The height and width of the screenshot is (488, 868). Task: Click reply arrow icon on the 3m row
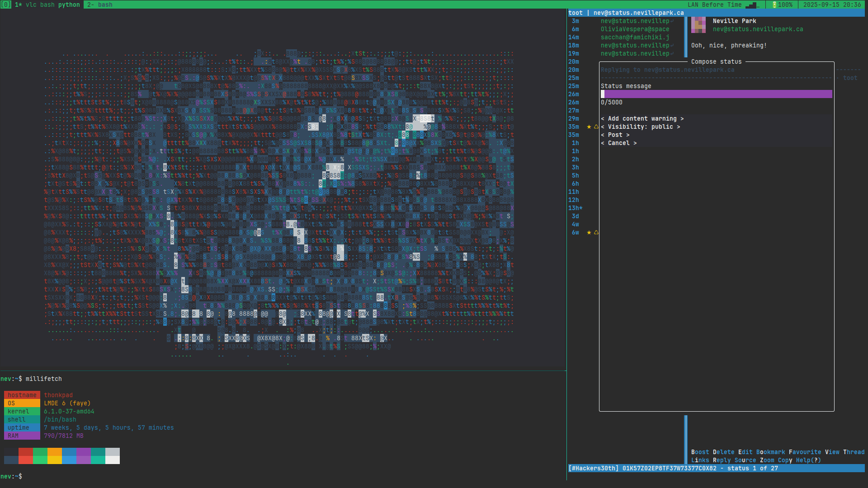pos(672,21)
